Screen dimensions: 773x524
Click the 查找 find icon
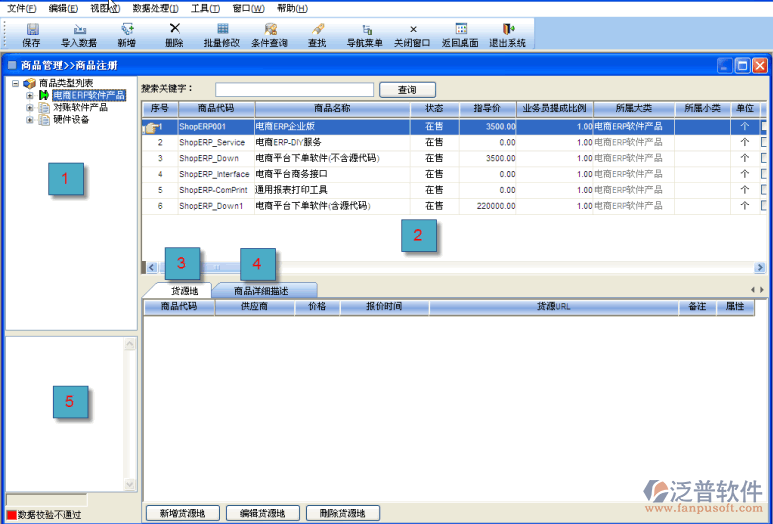pos(317,29)
